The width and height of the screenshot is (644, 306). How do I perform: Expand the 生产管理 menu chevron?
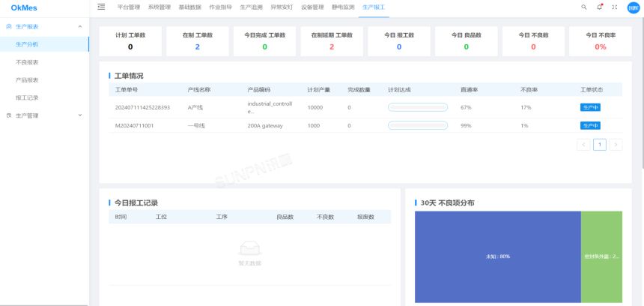tap(80, 115)
